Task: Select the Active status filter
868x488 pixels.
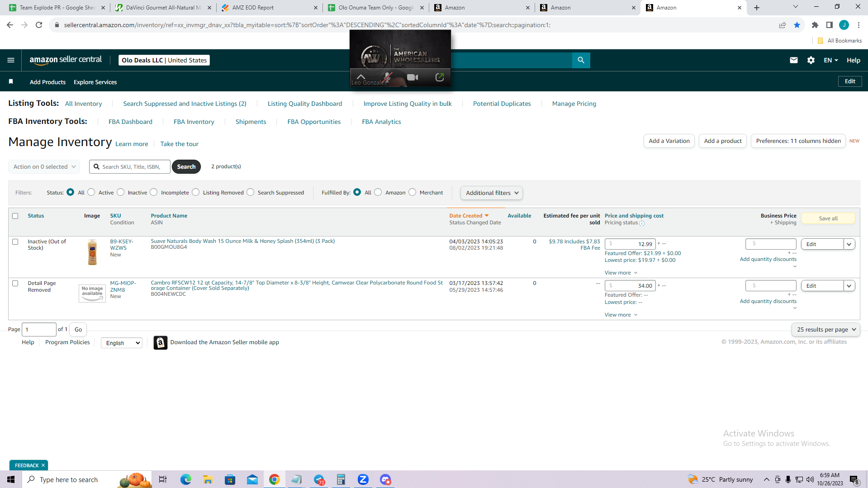Action: click(91, 192)
